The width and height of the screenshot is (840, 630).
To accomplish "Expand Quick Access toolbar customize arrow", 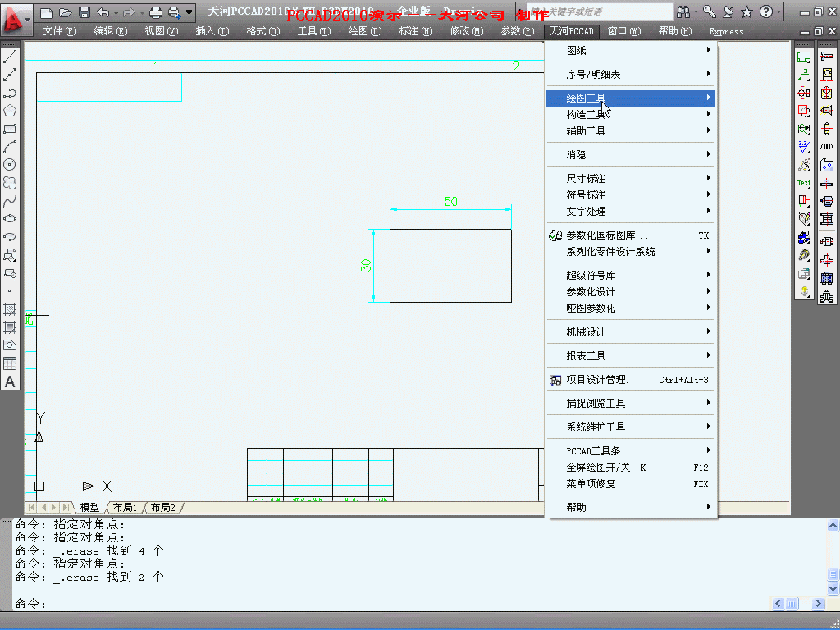I will point(189,11).
